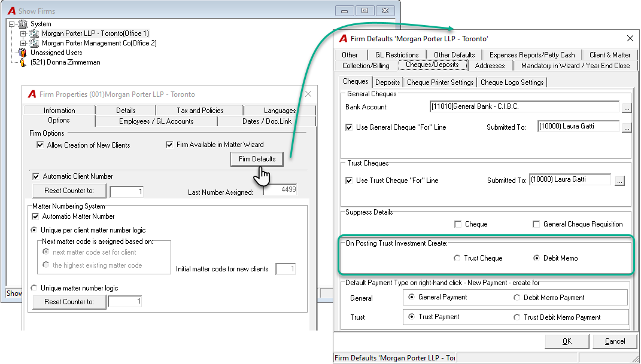This screenshot has width=641, height=364.
Task: Click the General Cheques Bank Account field
Action: 524,107
